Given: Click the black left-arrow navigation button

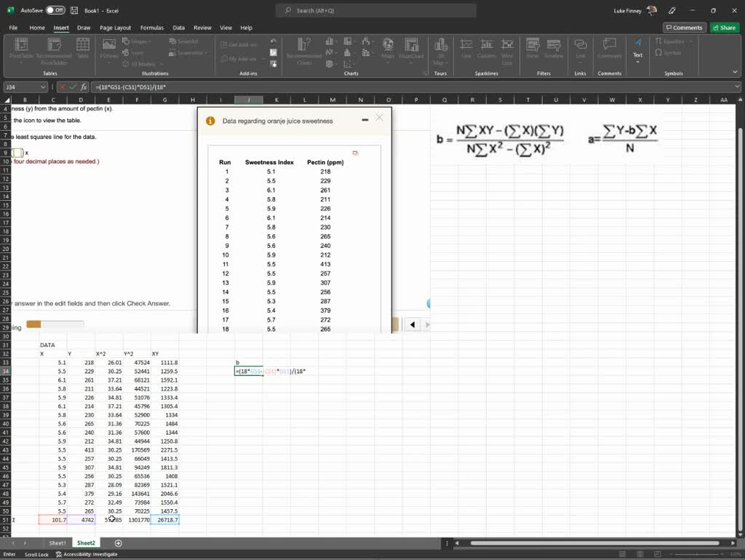Looking at the screenshot, I should pos(413,324).
